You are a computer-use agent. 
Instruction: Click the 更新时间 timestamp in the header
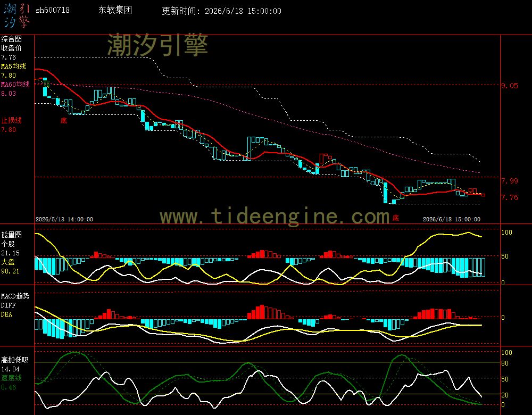click(x=221, y=11)
